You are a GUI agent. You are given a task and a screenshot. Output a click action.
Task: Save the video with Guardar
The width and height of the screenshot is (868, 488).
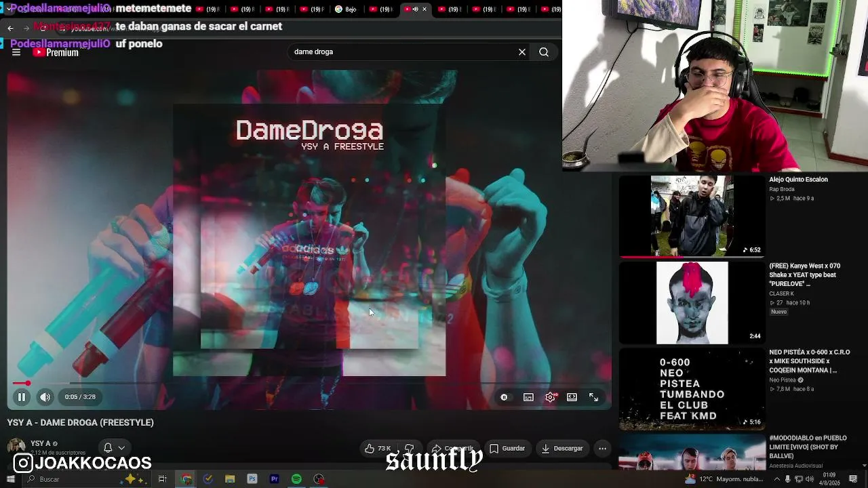tap(507, 448)
